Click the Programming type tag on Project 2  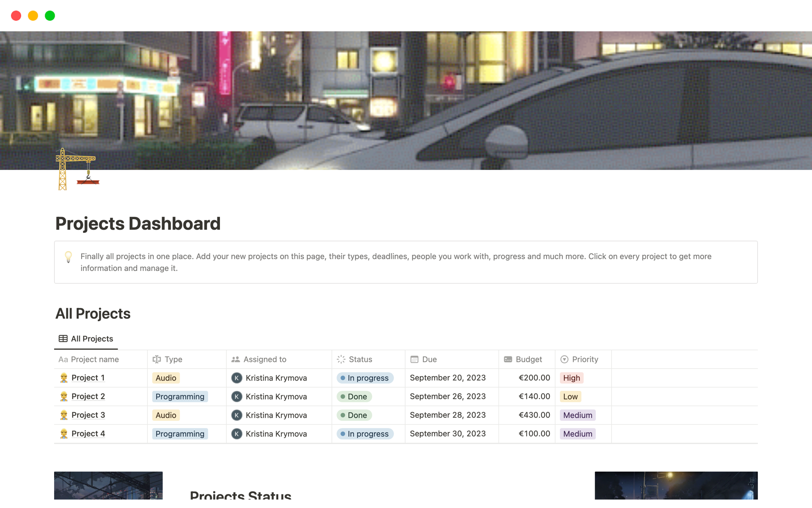[180, 397]
